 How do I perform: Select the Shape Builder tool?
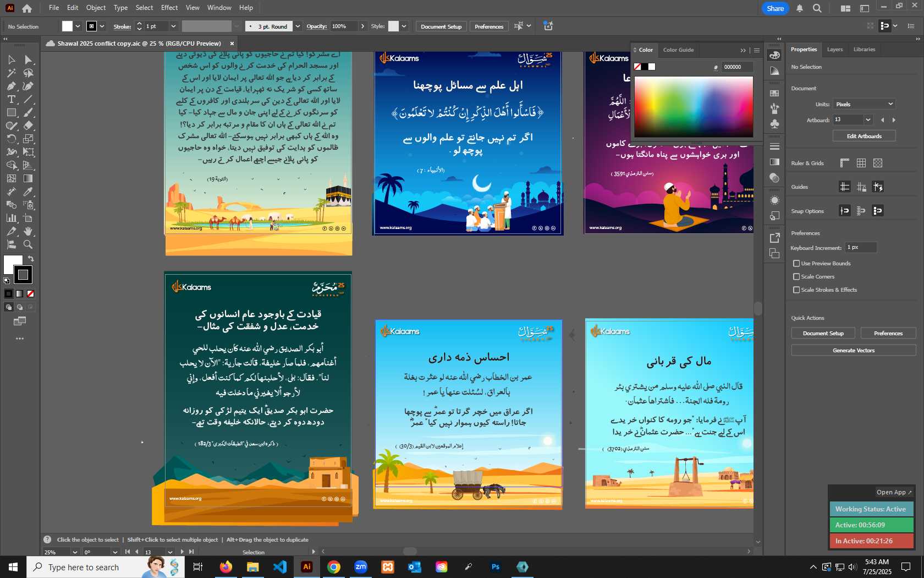(x=12, y=165)
